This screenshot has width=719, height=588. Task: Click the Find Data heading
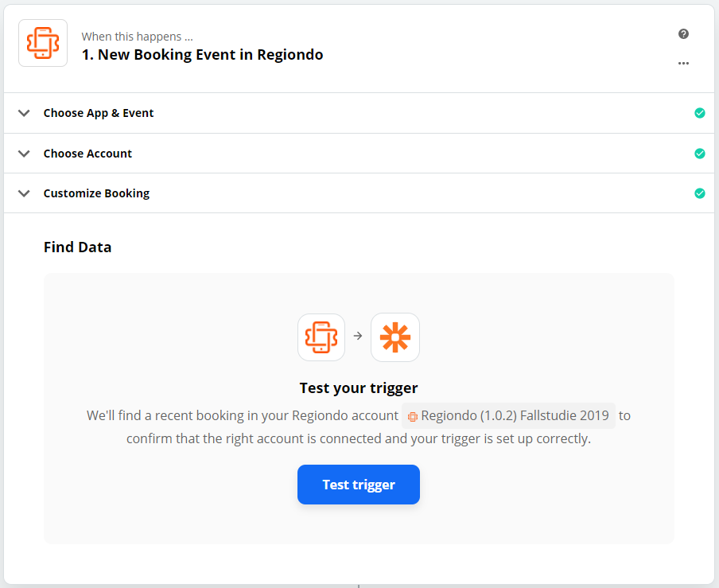pos(77,247)
